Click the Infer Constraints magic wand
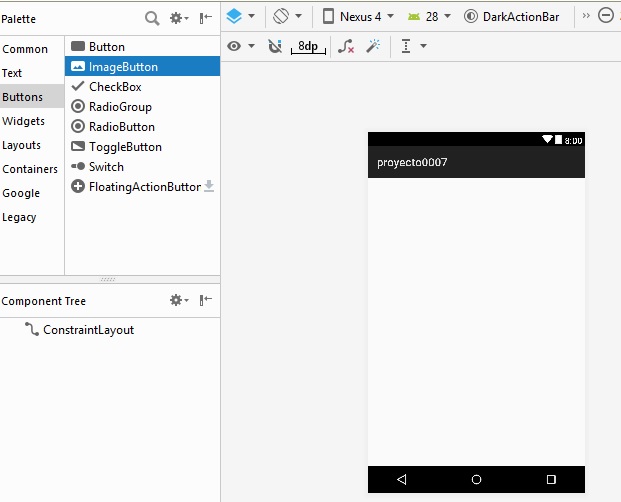Image resolution: width=621 pixels, height=502 pixels. pos(372,46)
